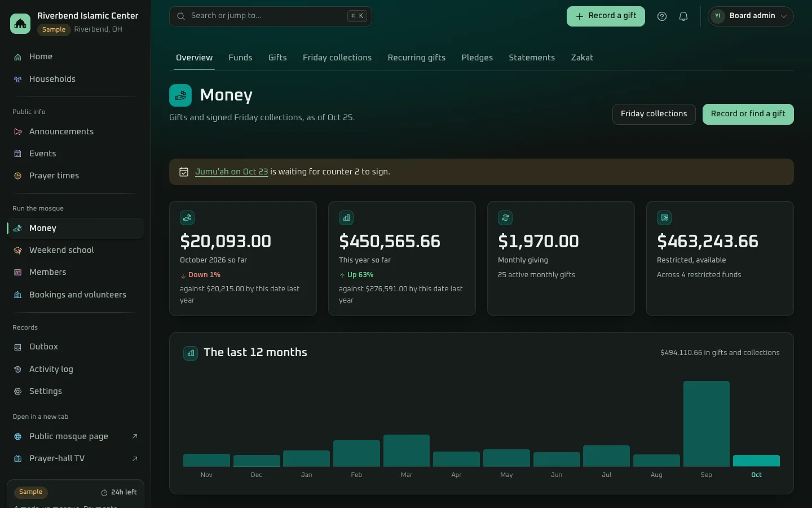Screen dimensions: 812x508
Task: Switch to the Recurring gifts tab
Action: (x=417, y=58)
